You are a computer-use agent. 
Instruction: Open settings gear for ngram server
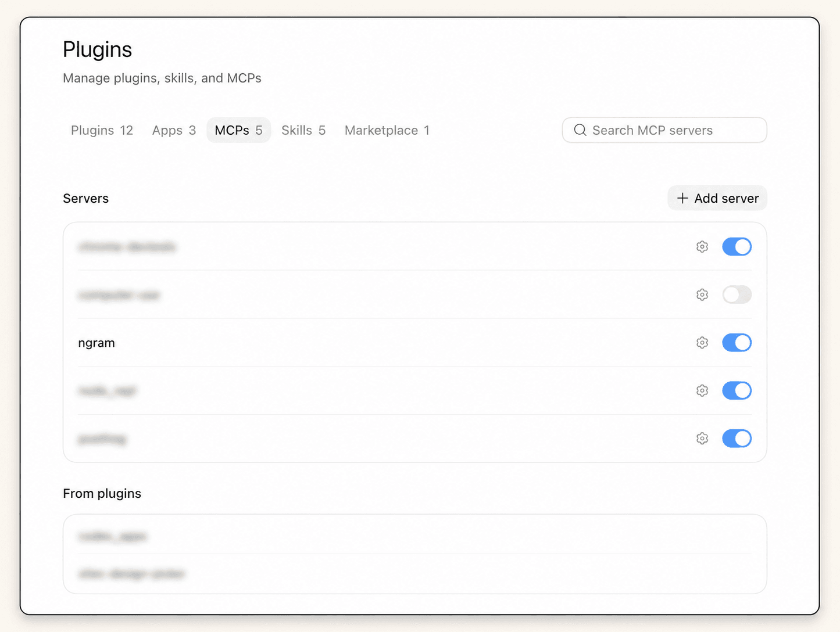click(x=702, y=343)
